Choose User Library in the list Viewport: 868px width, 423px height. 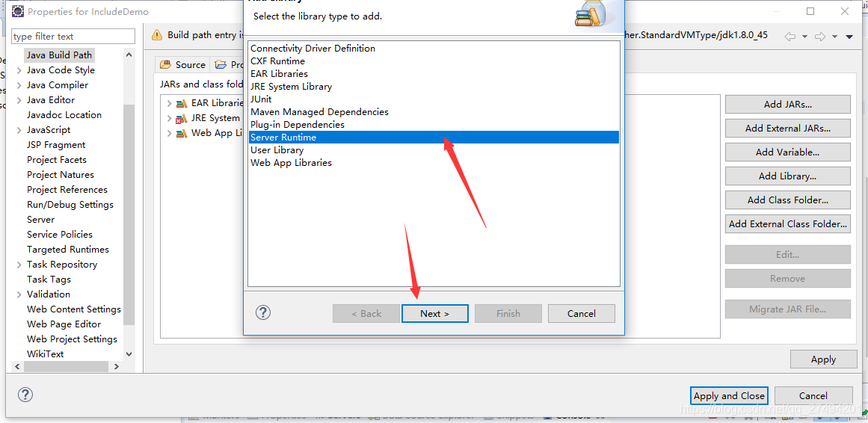click(x=277, y=150)
